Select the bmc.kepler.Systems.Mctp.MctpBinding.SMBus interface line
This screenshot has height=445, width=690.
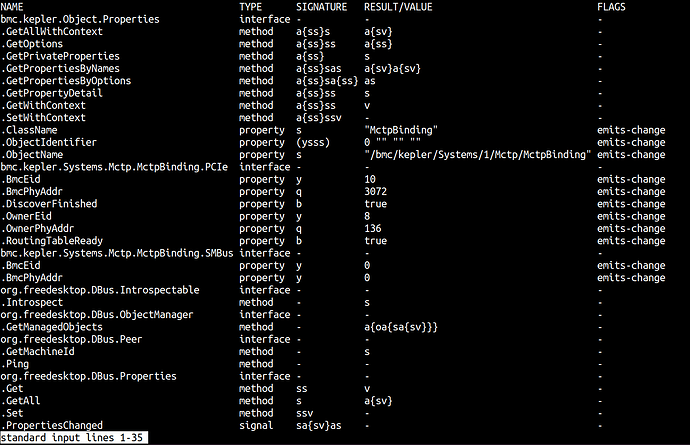click(116, 253)
